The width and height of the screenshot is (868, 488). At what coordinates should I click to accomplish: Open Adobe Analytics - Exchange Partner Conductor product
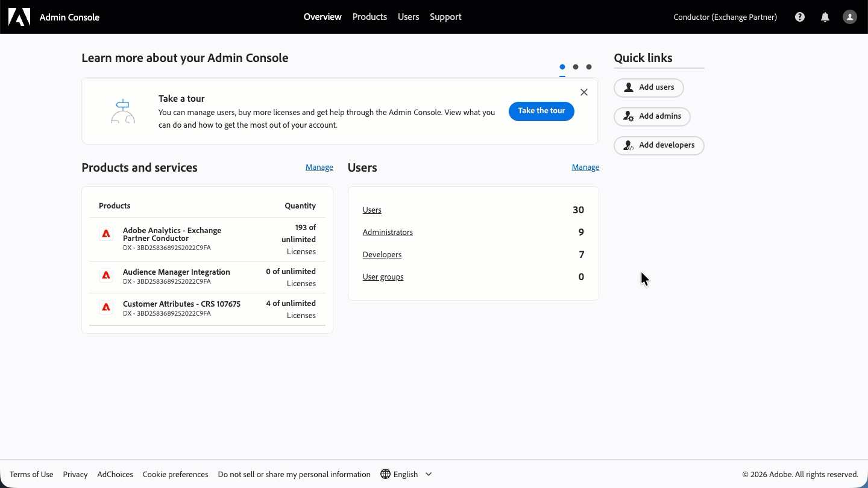pos(172,234)
